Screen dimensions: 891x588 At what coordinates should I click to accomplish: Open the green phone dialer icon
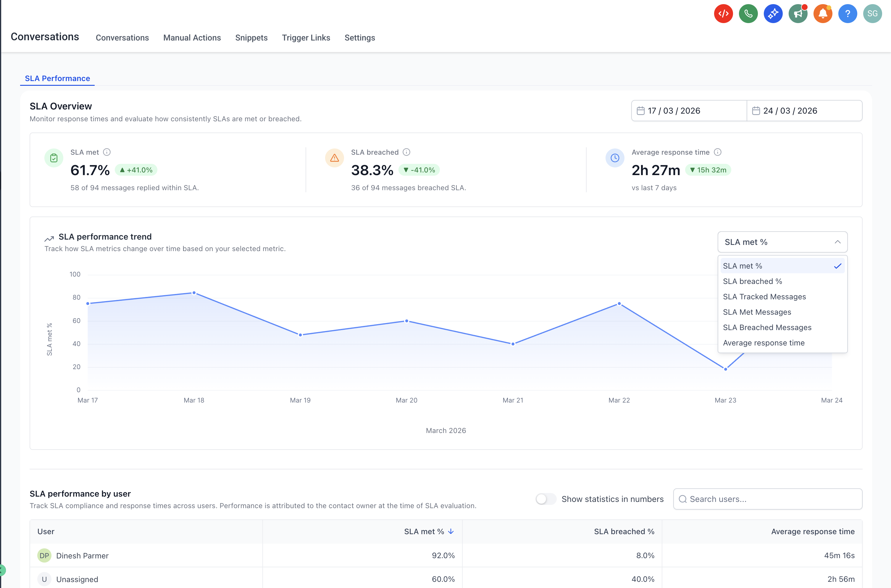coord(748,14)
